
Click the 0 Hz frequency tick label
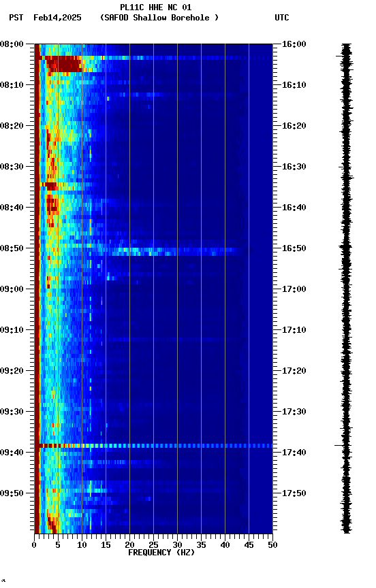click(34, 545)
